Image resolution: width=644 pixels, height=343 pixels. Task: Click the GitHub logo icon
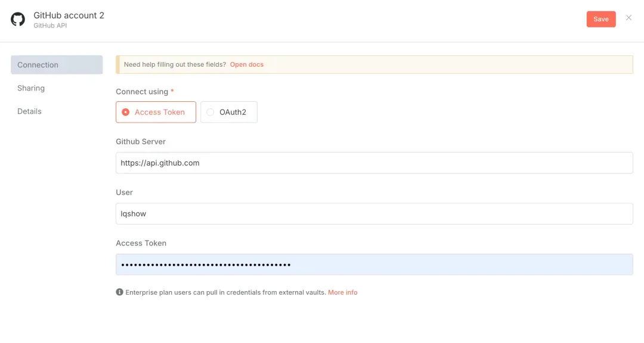[18, 19]
